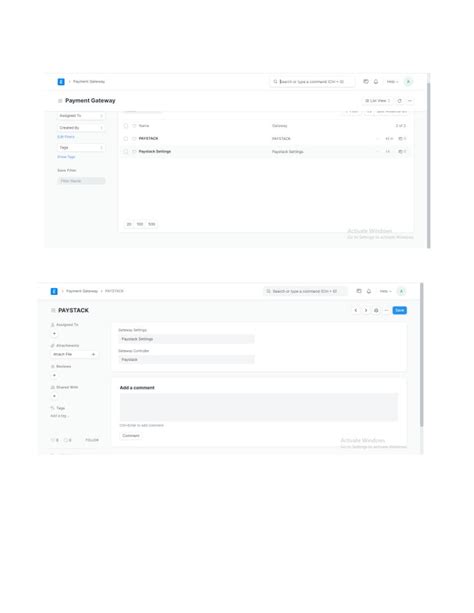Open Help dropdown on PAYSTACK form page

pyautogui.click(x=385, y=291)
